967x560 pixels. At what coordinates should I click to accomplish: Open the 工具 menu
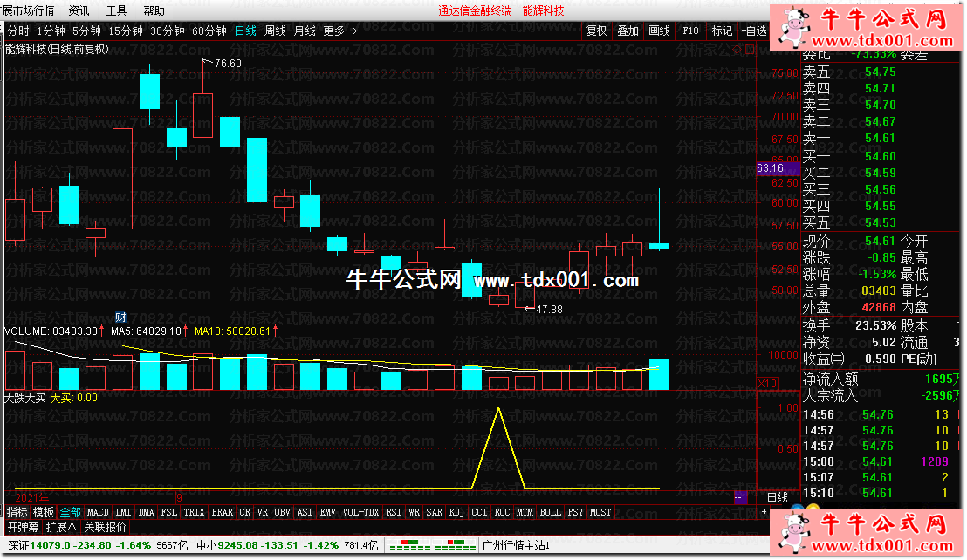click(116, 10)
